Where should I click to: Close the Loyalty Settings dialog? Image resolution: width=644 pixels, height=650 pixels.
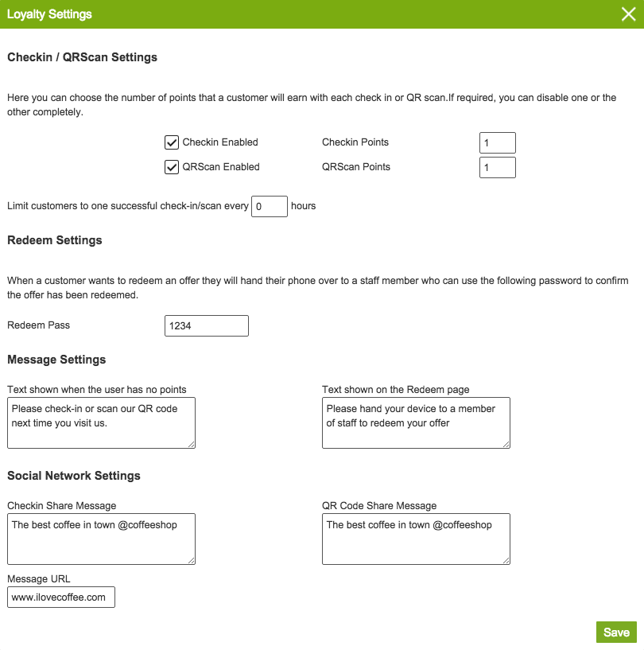click(x=628, y=14)
